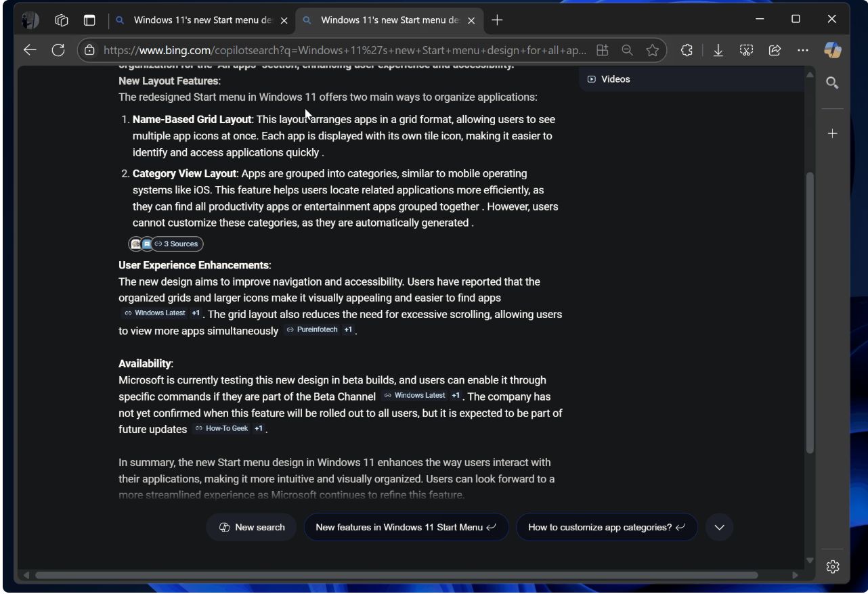This screenshot has width=868, height=594.
Task: Open Copilot from the toolbar
Action: [832, 50]
